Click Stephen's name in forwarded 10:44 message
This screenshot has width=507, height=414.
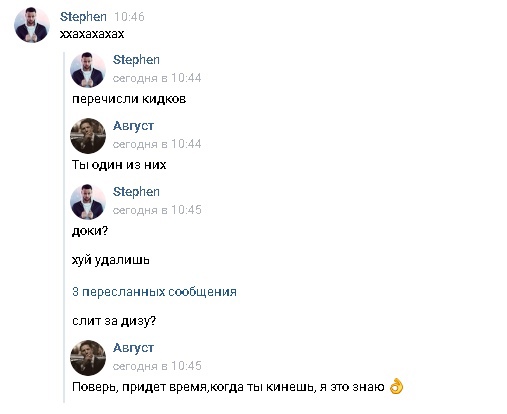point(136,60)
